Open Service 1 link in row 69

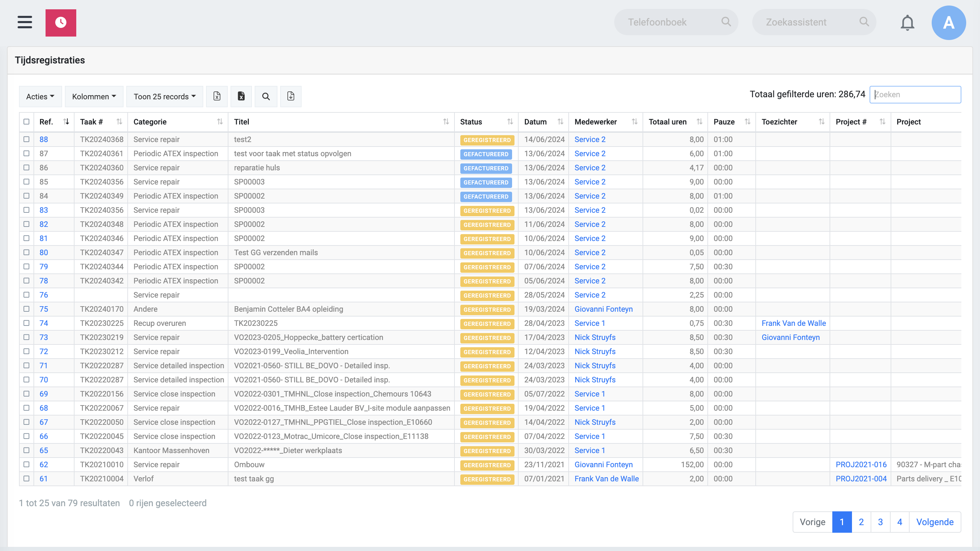tap(590, 393)
